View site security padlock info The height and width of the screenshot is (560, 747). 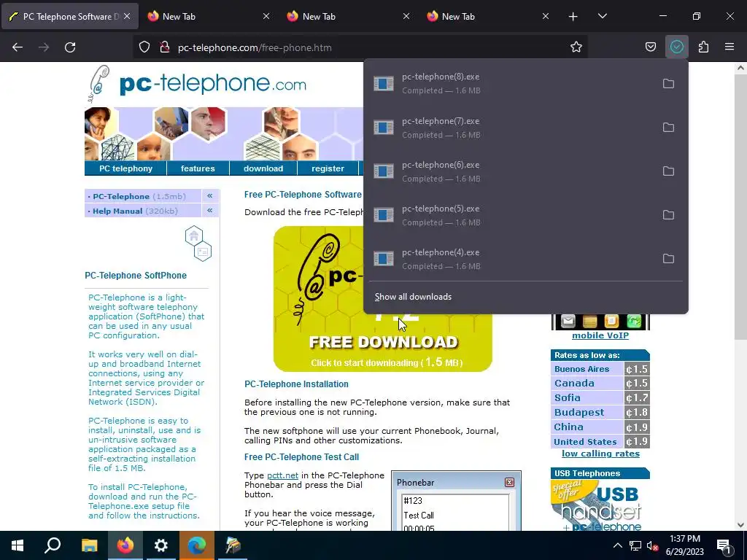pyautogui.click(x=165, y=47)
